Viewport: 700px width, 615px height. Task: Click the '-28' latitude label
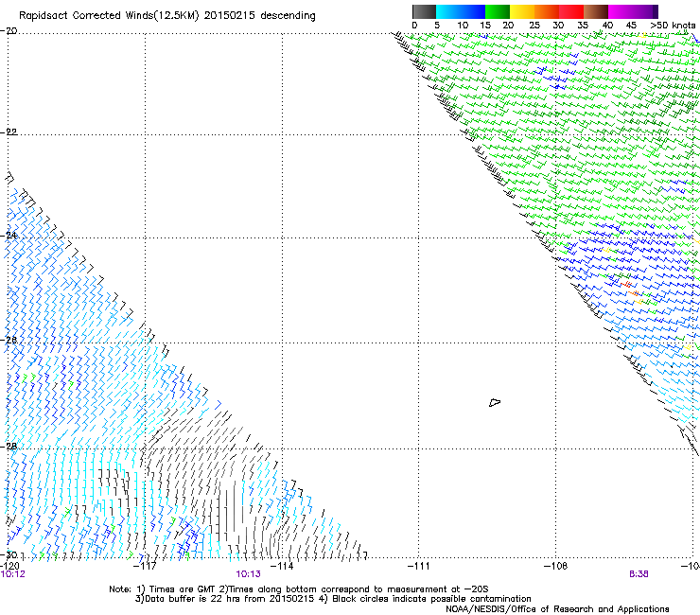(x=9, y=447)
